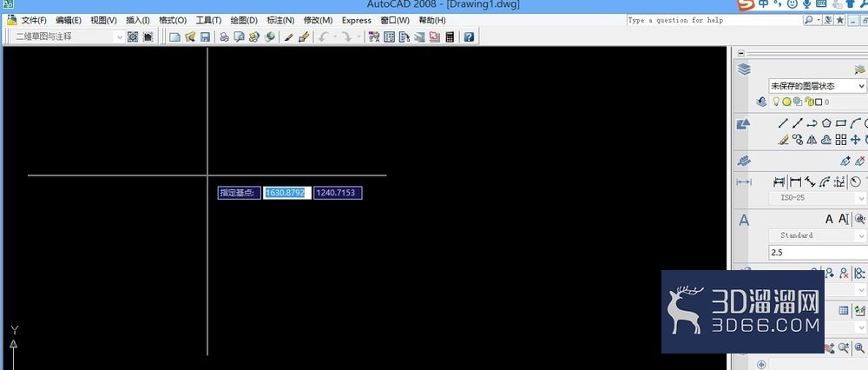The height and width of the screenshot is (370, 868).
Task: Click the Publish icon
Action: 254,37
